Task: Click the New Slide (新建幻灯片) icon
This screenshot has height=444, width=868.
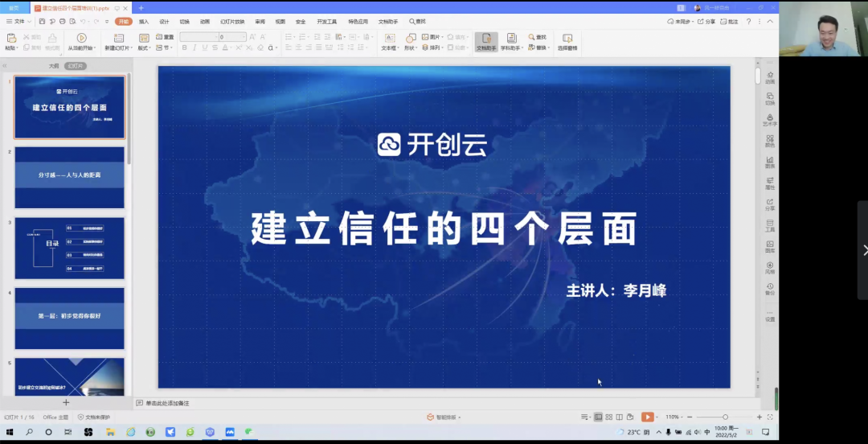Action: [118, 38]
